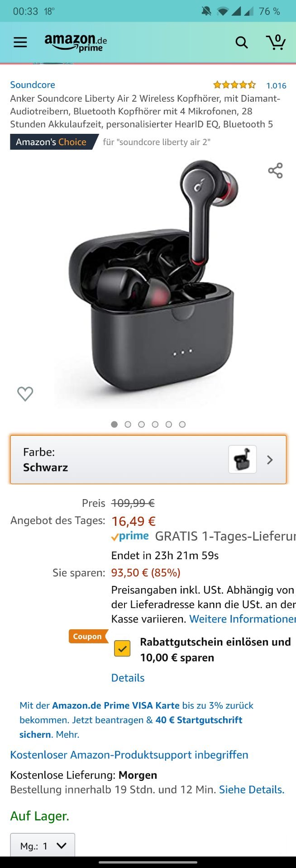The width and height of the screenshot is (296, 868).
Task: Toggle the 10,00 € coupon checkbox
Action: point(122,648)
